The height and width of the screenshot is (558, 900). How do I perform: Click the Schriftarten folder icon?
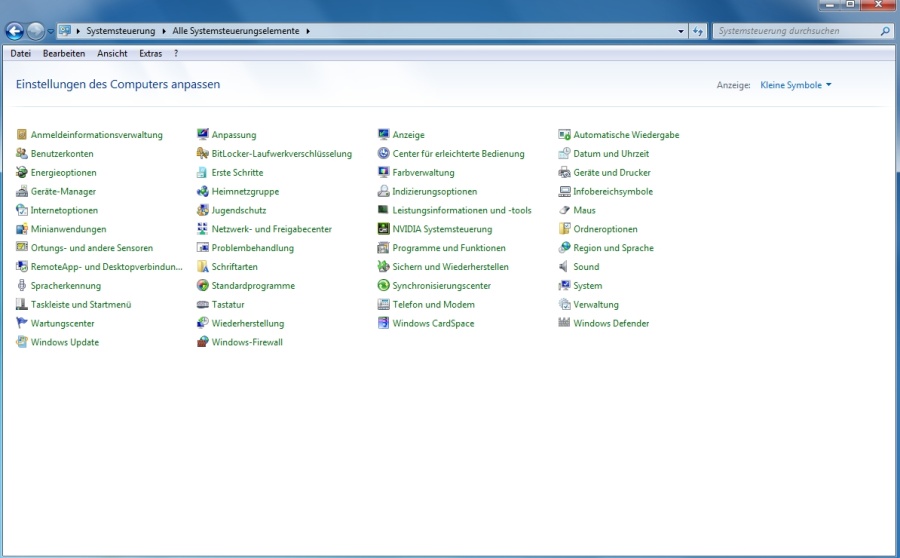[x=203, y=267]
